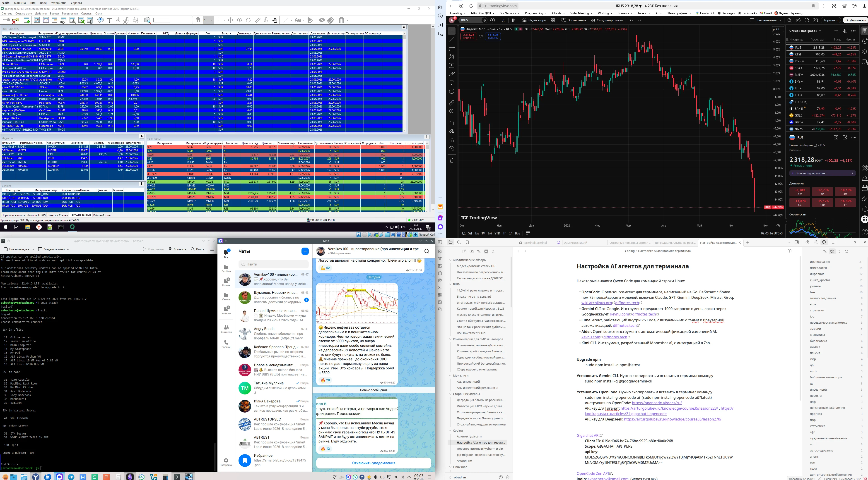The width and height of the screenshot is (868, 480).
Task: Click the red-cross key disconnect icon in QUIK
Action: point(15,21)
